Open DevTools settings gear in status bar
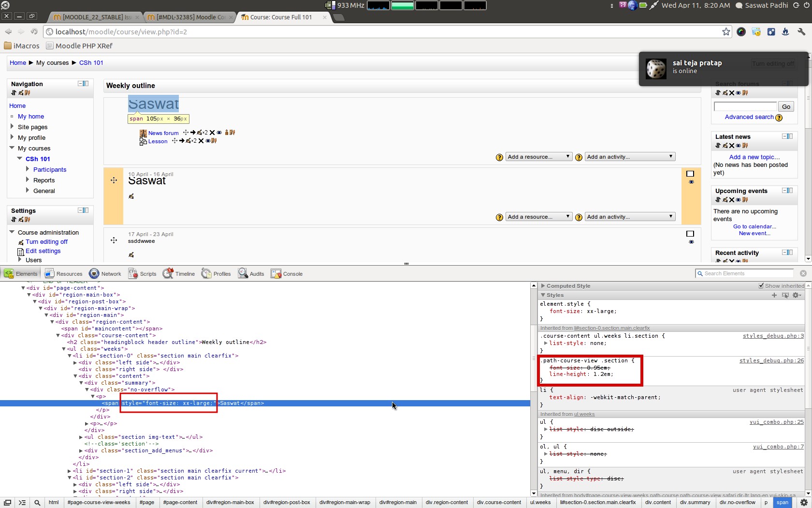 (804, 503)
